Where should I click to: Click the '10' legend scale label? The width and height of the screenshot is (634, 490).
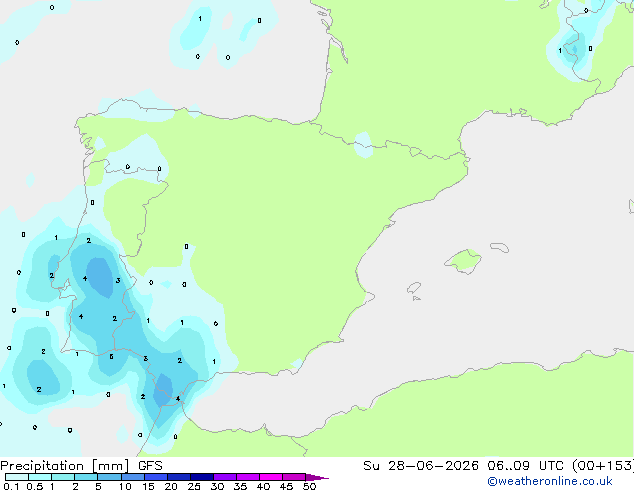[x=125, y=486]
